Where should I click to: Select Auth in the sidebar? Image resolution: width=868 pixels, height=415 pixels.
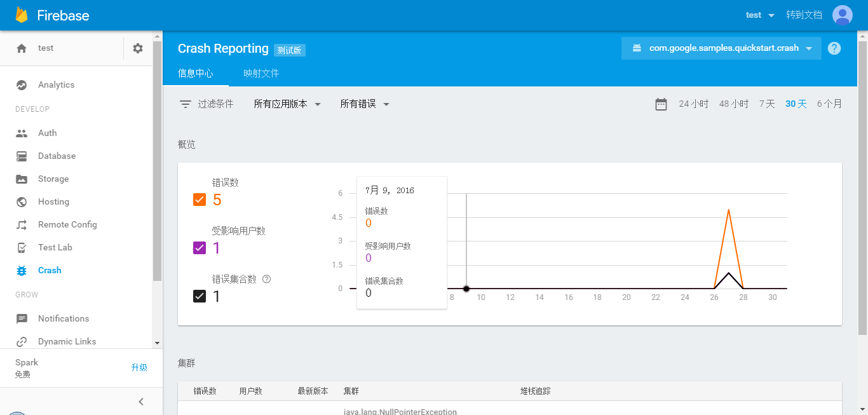pyautogui.click(x=48, y=132)
